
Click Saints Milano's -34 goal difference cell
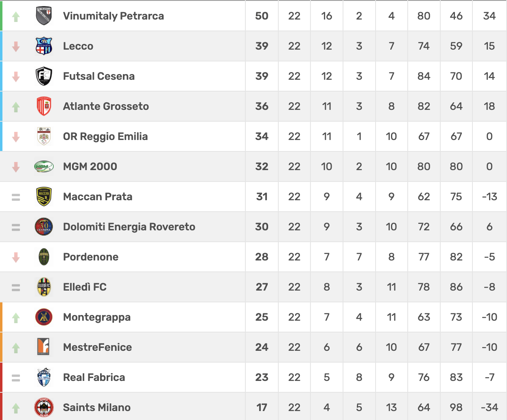[489, 407]
